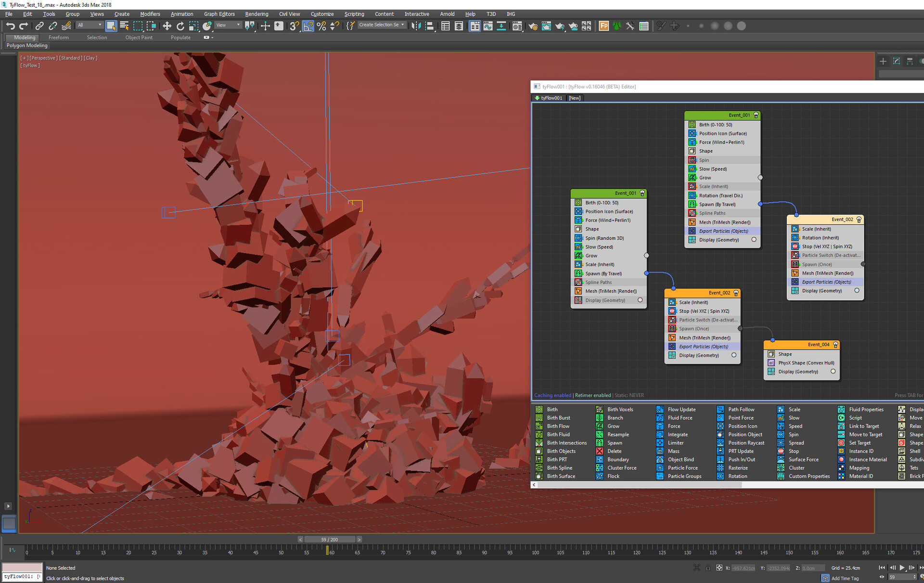Click the tyFlow operator list horizontal scrollbar
This screenshot has height=583, width=924.
639,485
